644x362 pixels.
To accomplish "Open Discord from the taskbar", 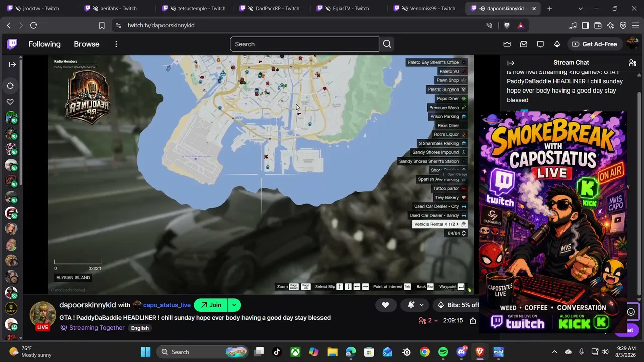I will (461, 352).
